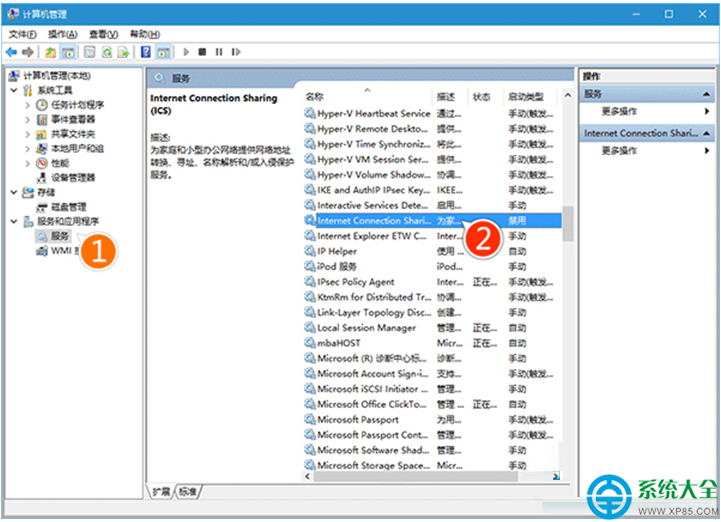Switch to the 标准 tab
721x522 pixels.
pyautogui.click(x=188, y=492)
